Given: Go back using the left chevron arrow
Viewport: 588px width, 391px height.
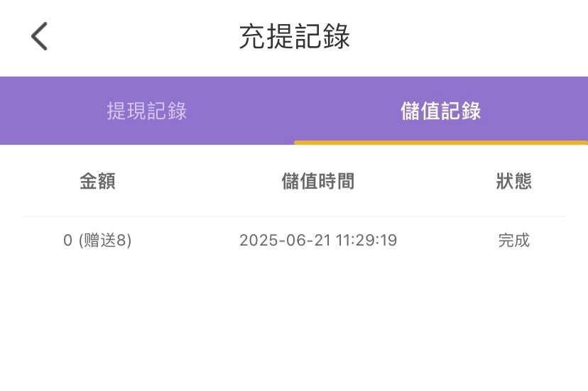Looking at the screenshot, I should (x=39, y=36).
